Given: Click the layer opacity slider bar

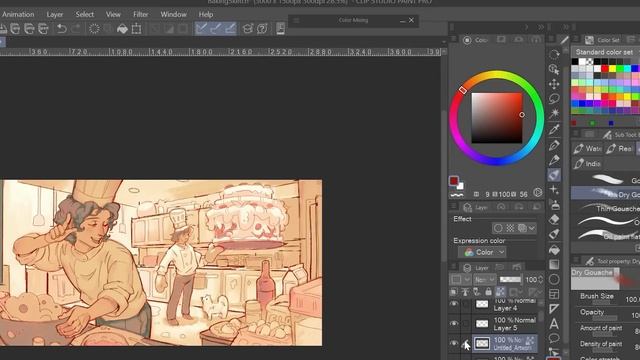Looking at the screenshot, I should [x=511, y=280].
